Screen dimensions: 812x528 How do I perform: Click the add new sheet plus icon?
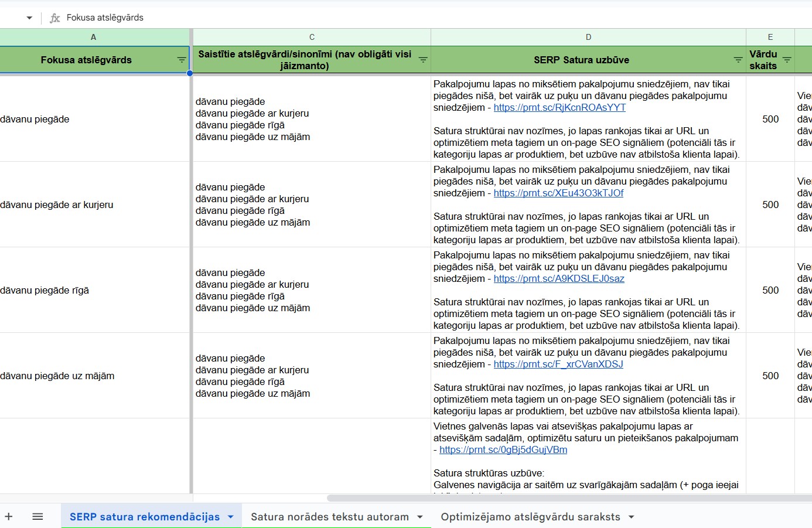(9, 516)
